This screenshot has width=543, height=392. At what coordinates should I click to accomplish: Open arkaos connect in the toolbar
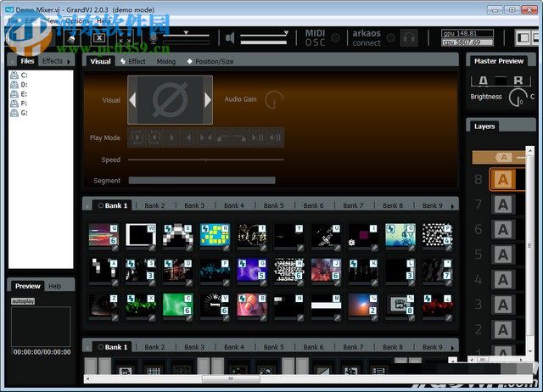(x=367, y=37)
